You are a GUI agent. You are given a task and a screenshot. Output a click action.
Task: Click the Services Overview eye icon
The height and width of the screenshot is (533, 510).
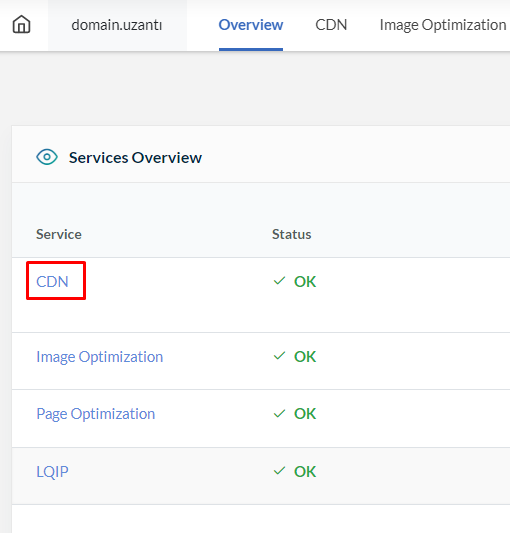pyautogui.click(x=47, y=157)
